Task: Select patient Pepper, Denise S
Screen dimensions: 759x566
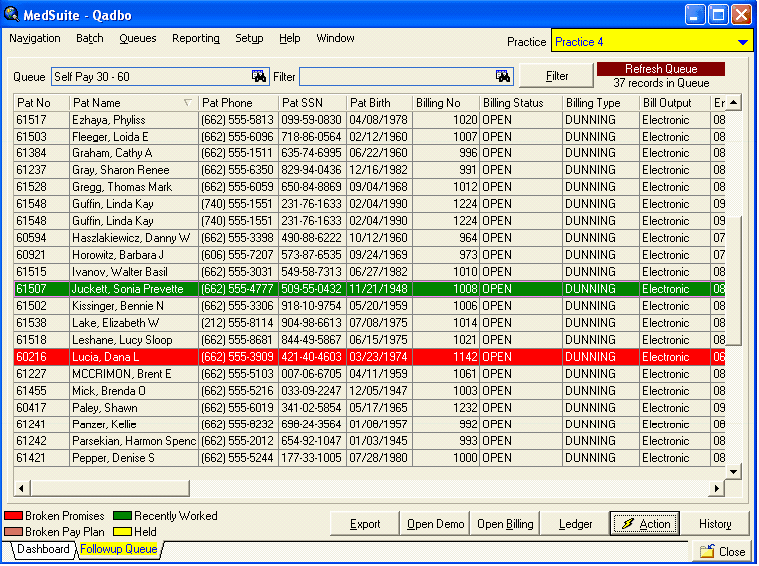Action: 369,458
